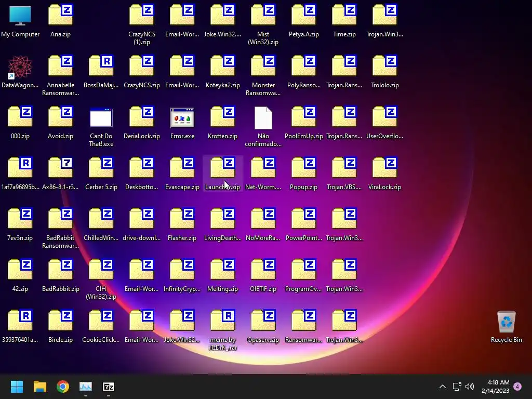Open the Recycle Bin icon

click(x=506, y=322)
